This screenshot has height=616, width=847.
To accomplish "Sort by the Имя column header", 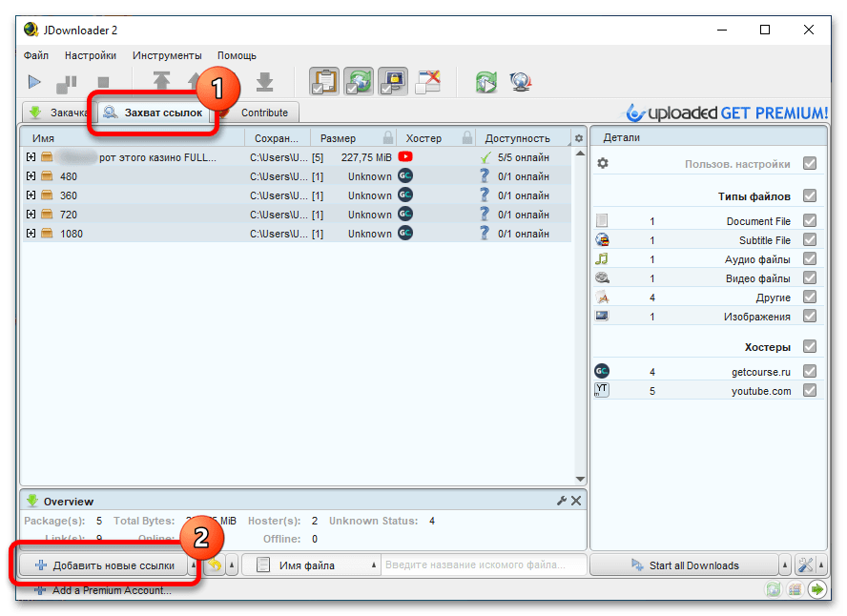I will point(133,138).
